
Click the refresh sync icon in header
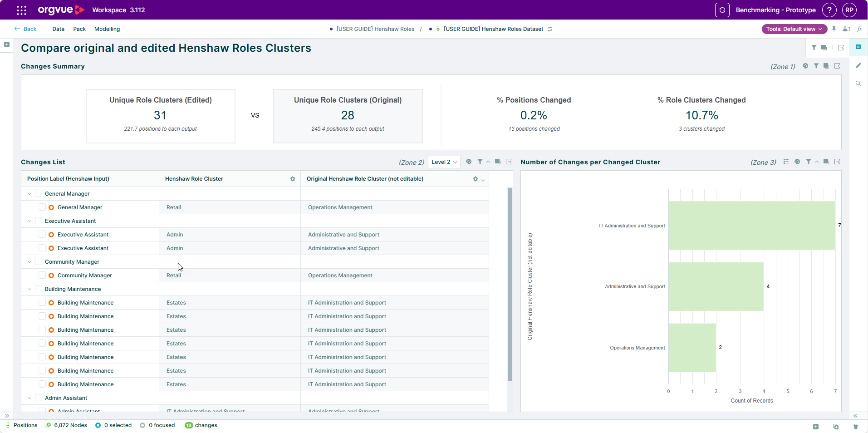click(722, 10)
